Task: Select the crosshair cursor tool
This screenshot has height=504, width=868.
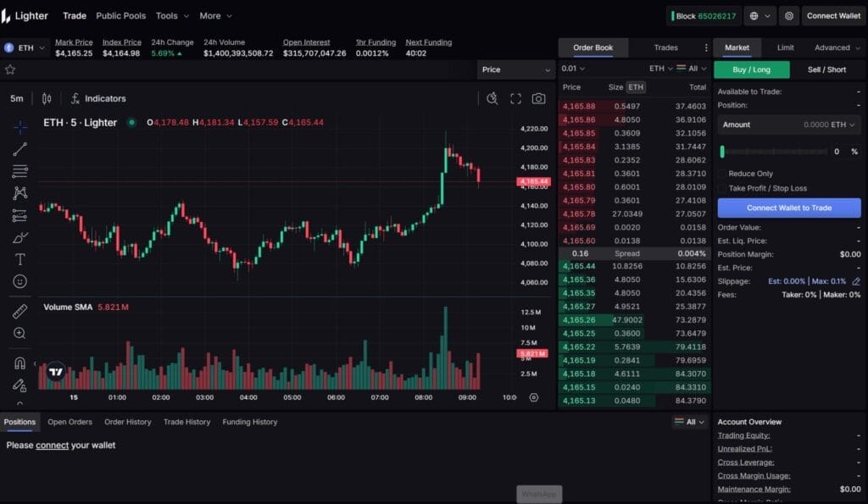Action: tap(20, 127)
